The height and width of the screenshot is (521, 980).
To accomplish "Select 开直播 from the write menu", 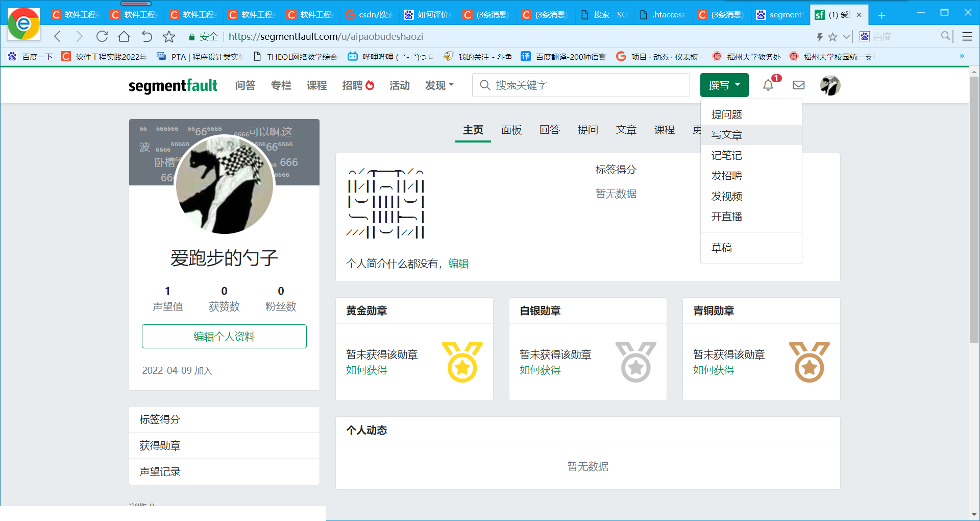I will 751,217.
